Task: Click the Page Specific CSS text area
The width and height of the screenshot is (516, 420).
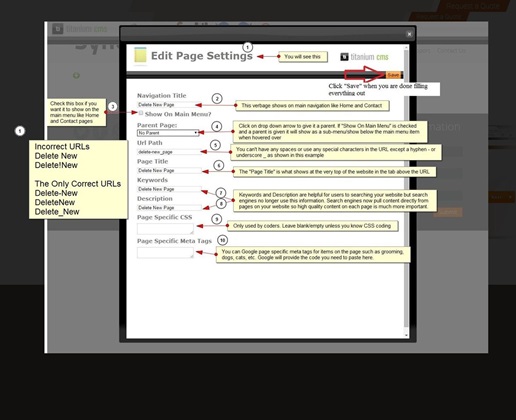Action: (165, 229)
